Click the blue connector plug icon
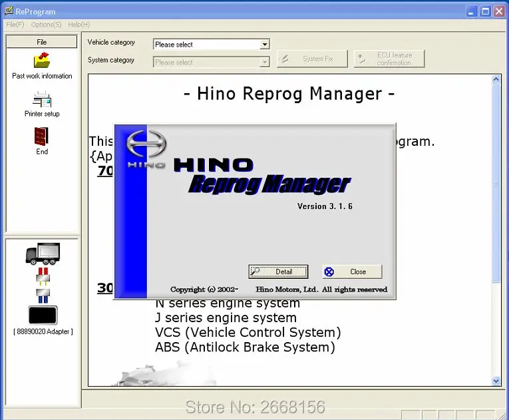 coord(43,296)
